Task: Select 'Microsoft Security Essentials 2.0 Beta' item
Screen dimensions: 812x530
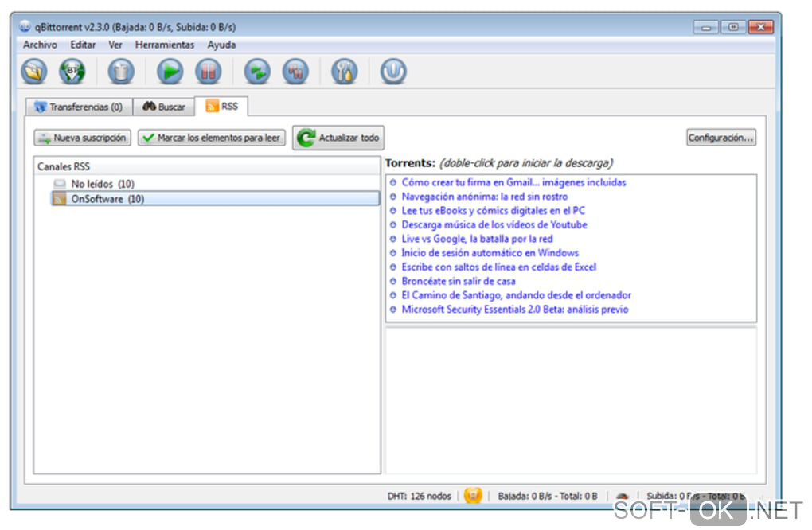Action: [x=515, y=309]
